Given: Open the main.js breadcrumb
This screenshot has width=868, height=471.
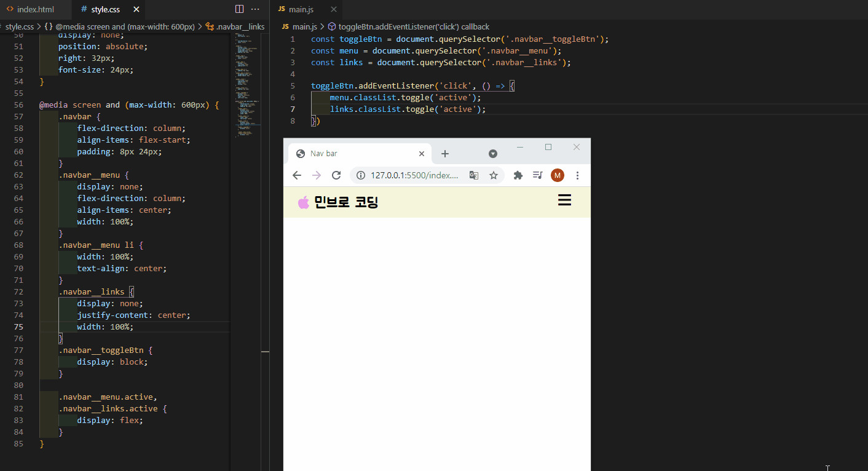Looking at the screenshot, I should coord(299,26).
